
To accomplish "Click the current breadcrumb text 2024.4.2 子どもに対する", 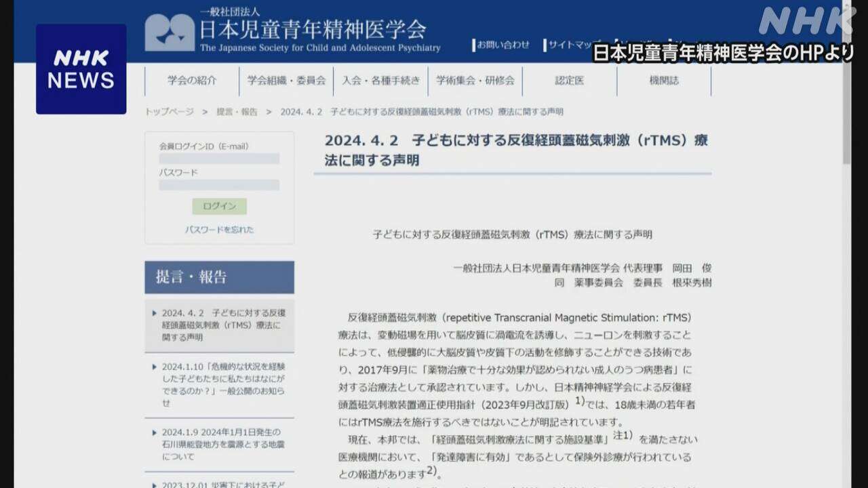I will (x=422, y=112).
